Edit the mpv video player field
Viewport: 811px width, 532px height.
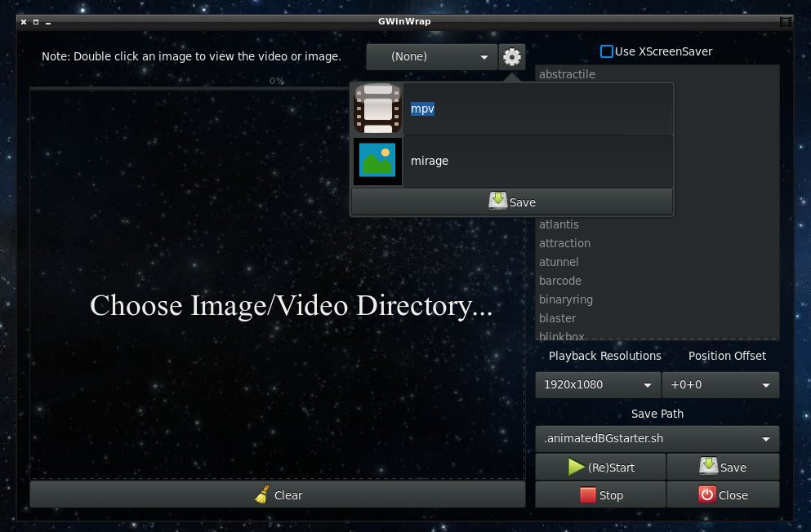coord(538,109)
